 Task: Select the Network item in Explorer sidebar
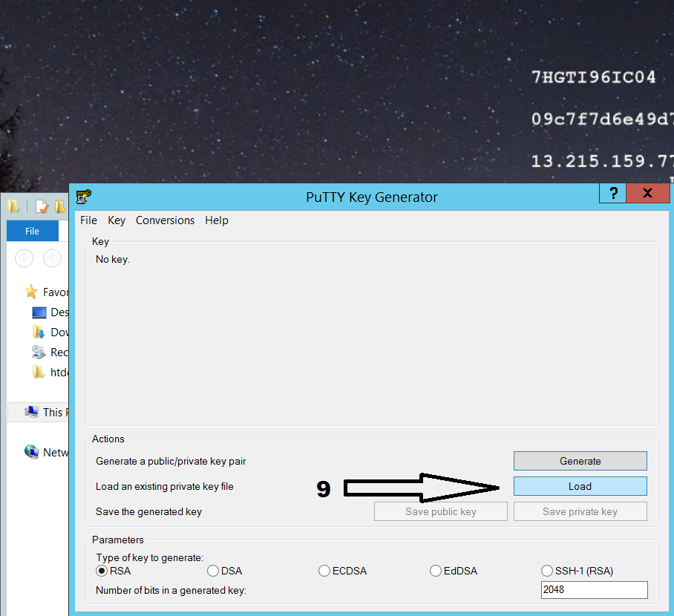tap(33, 452)
